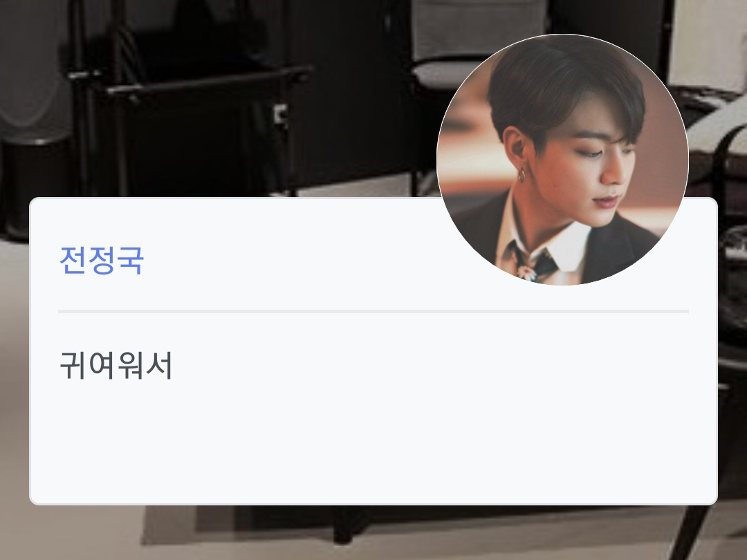Open the circular profile picture
The width and height of the screenshot is (747, 560).
click(562, 160)
